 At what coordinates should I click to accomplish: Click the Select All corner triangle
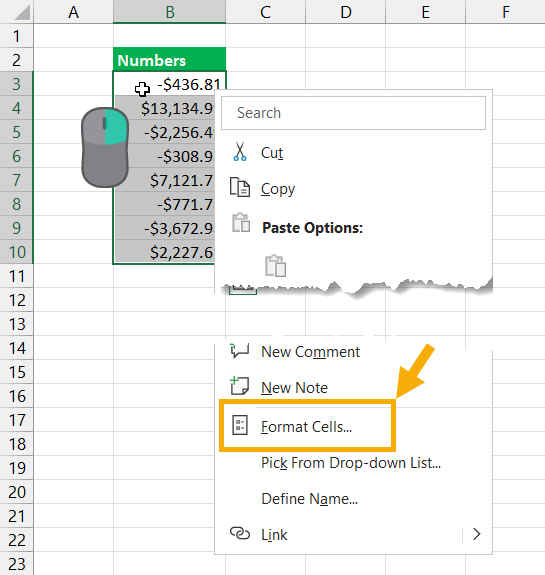(22, 13)
